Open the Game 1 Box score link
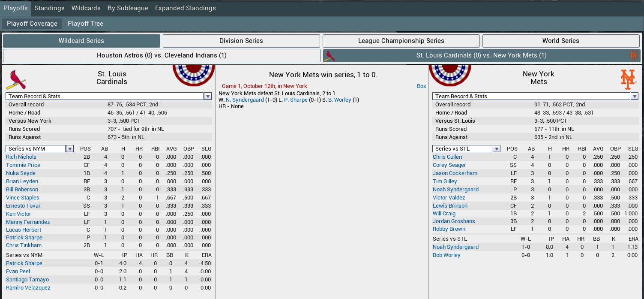 [x=421, y=86]
